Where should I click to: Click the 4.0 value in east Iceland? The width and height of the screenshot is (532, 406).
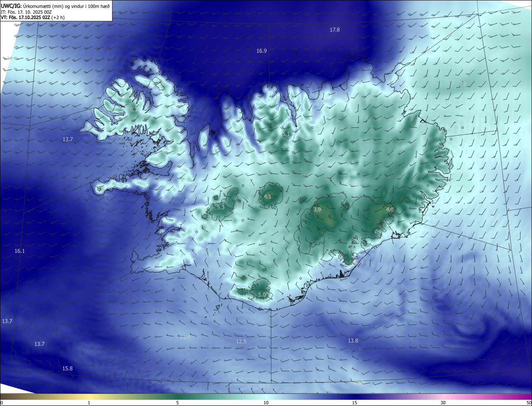[389, 210]
